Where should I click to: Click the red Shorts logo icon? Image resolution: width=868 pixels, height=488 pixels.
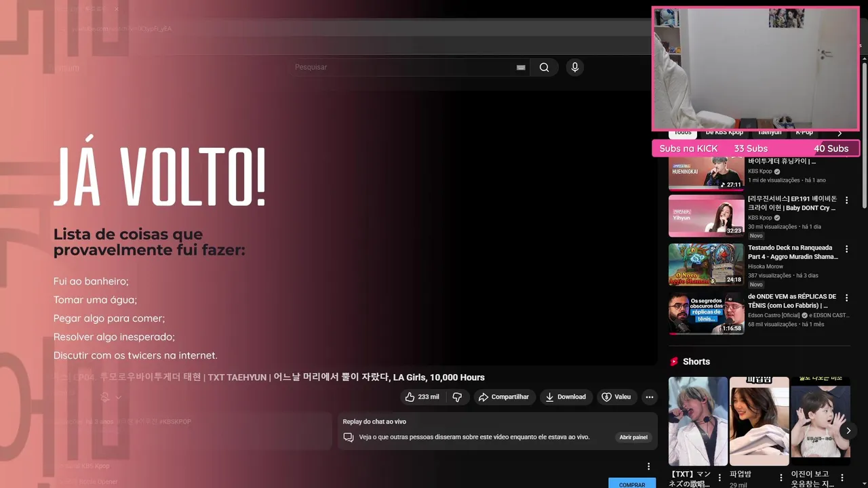(674, 361)
